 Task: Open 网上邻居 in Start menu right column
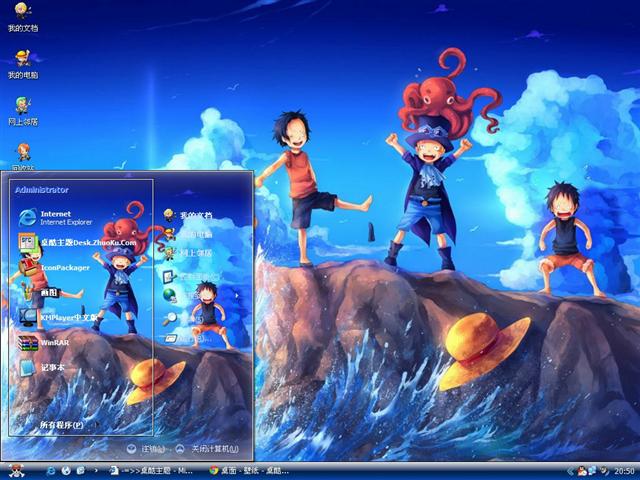(x=188, y=253)
